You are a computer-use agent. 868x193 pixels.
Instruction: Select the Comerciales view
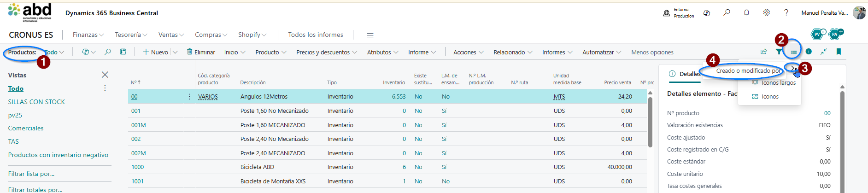[x=26, y=128]
